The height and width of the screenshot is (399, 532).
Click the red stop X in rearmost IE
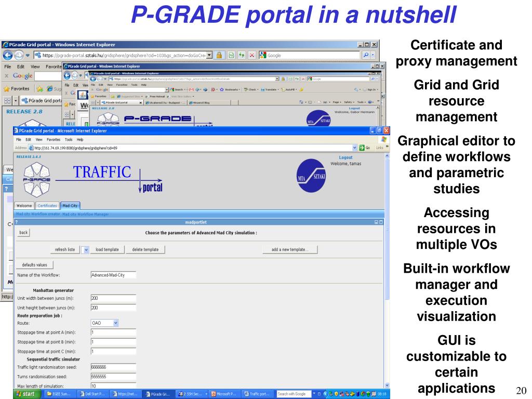point(252,55)
